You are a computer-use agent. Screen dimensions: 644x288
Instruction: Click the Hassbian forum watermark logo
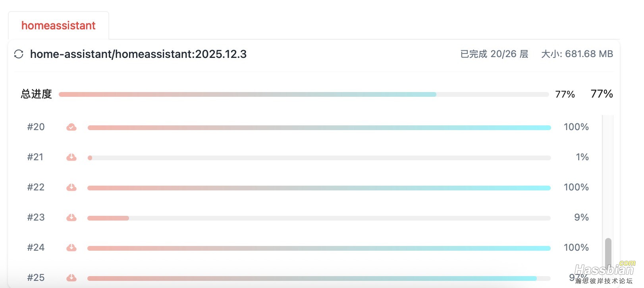point(604,273)
